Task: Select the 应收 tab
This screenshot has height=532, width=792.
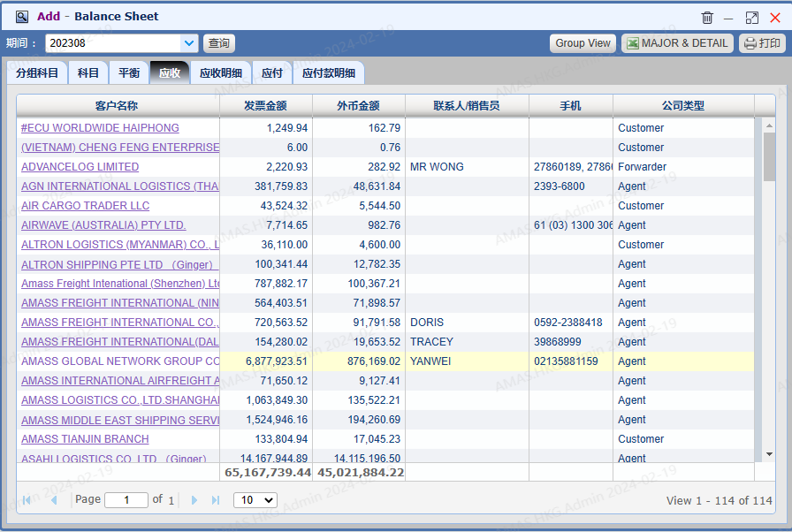Action: pyautogui.click(x=170, y=72)
